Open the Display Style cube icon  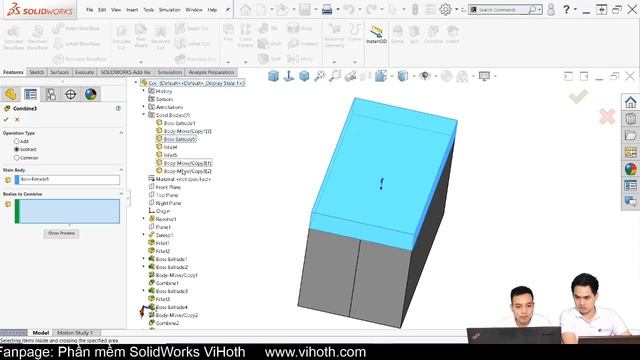[403, 76]
